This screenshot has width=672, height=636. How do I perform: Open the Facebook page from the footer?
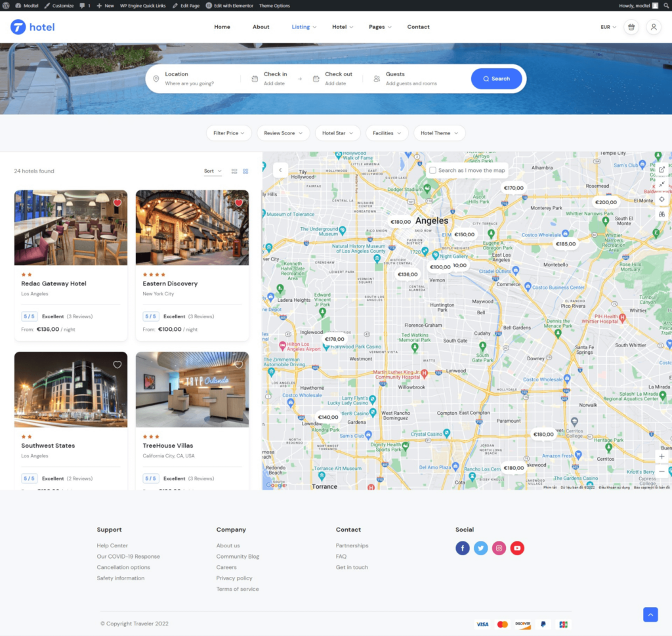(463, 547)
